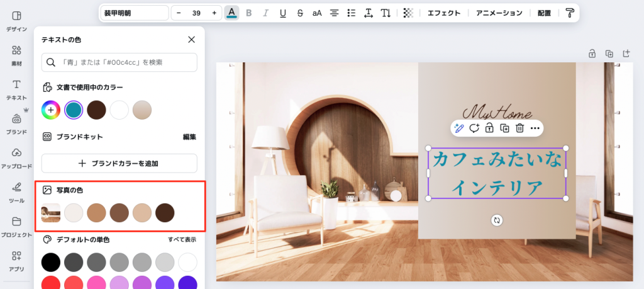Click the 編集 link beside ブランドキット

[189, 137]
